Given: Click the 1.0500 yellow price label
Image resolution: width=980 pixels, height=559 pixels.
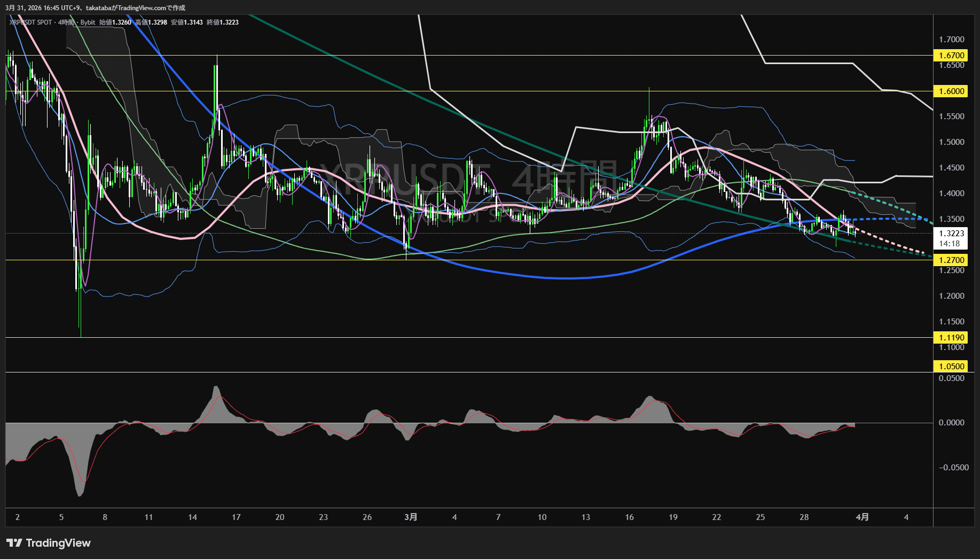Looking at the screenshot, I should (x=951, y=366).
